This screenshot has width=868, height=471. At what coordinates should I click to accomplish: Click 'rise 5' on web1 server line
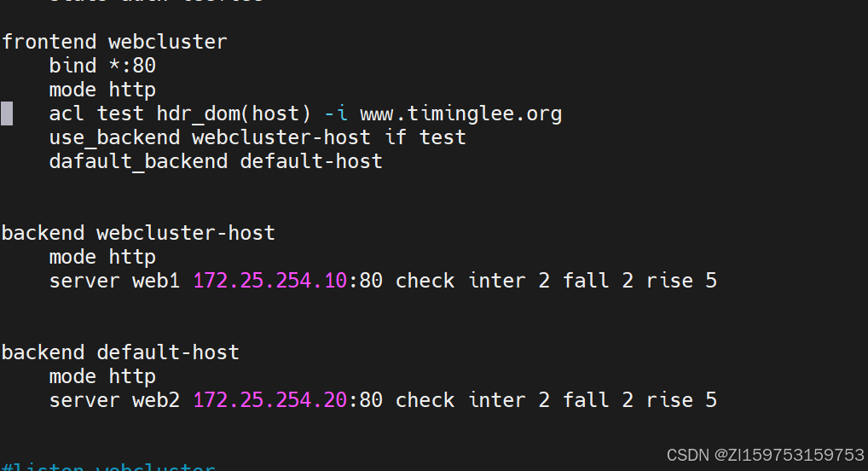[x=681, y=281]
